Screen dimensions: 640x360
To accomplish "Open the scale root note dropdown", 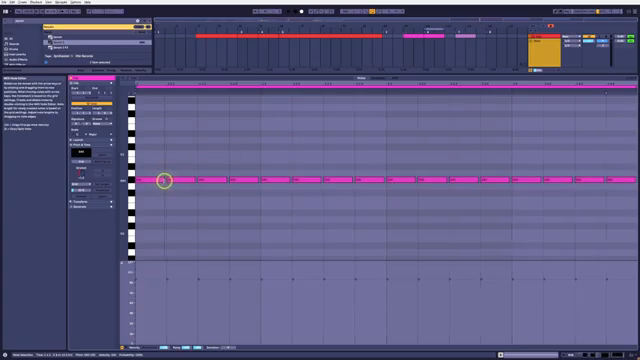I will 80,134.
